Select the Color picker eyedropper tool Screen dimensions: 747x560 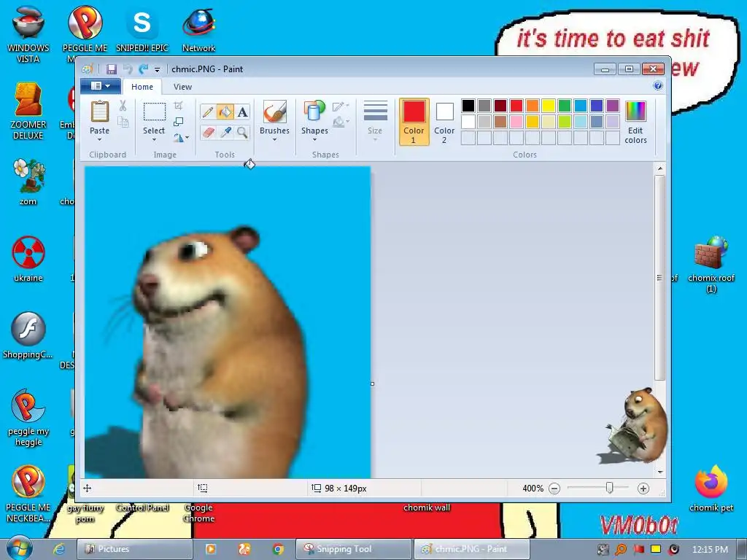[225, 132]
